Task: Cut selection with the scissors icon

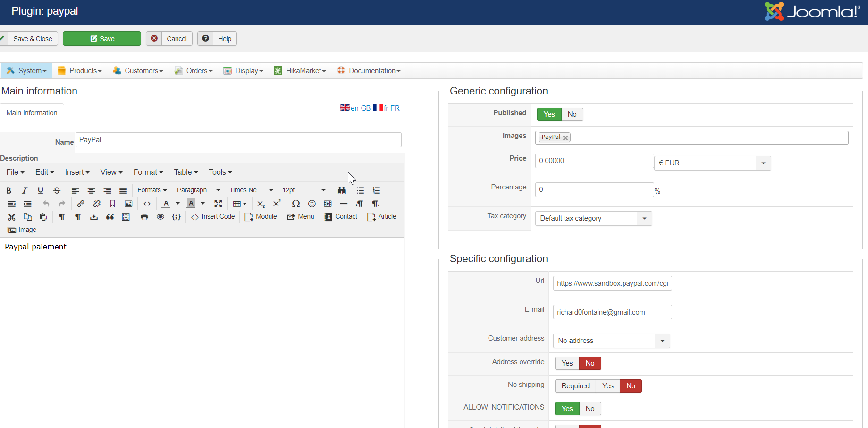Action: 12,217
